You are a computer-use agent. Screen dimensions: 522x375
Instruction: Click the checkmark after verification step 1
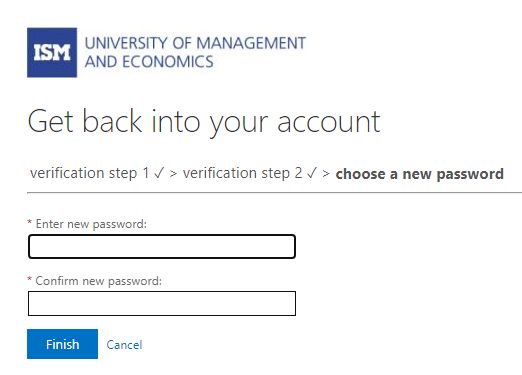coord(159,173)
